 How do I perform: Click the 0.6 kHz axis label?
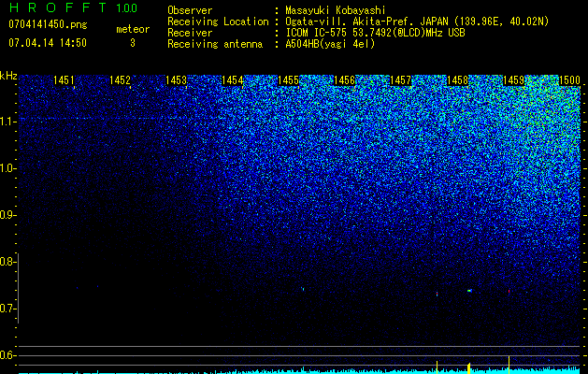pyautogui.click(x=8, y=355)
